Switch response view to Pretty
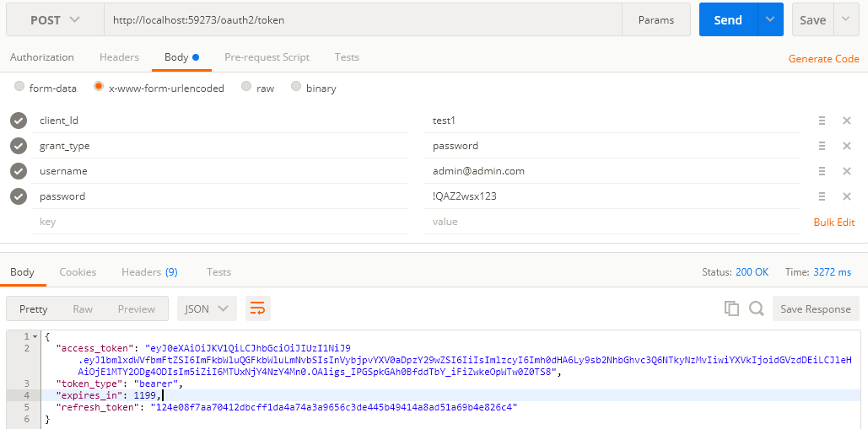This screenshot has height=429, width=868. pos(33,309)
